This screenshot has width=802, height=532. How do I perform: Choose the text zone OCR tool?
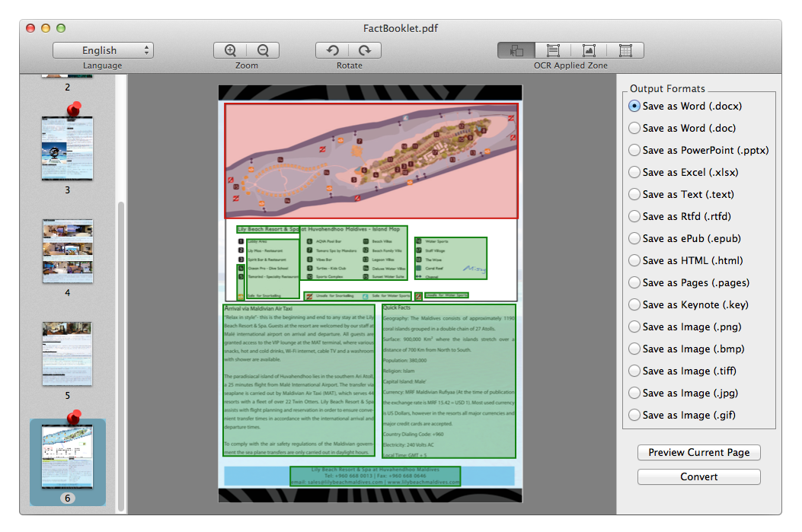(x=553, y=50)
